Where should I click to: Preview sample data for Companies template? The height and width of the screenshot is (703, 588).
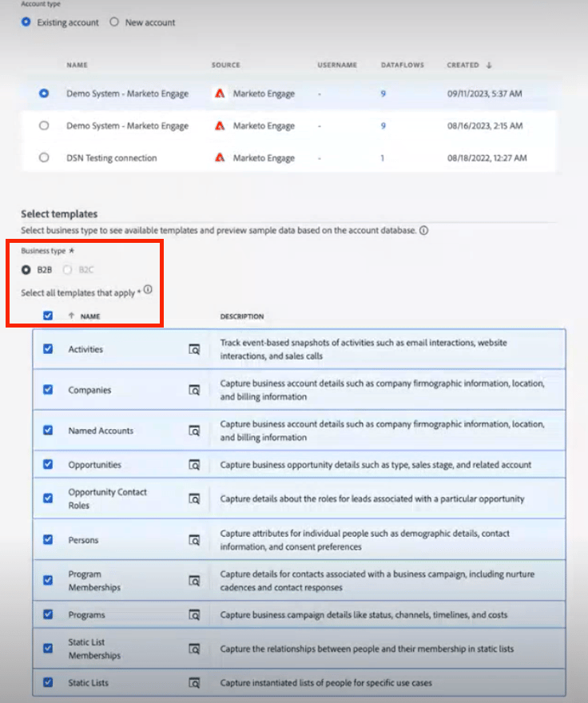pyautogui.click(x=194, y=390)
